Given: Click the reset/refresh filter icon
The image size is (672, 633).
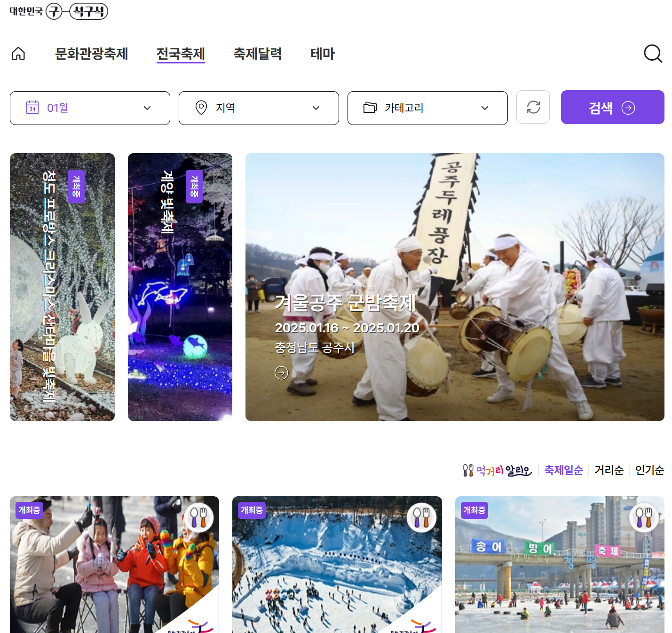Looking at the screenshot, I should point(533,107).
